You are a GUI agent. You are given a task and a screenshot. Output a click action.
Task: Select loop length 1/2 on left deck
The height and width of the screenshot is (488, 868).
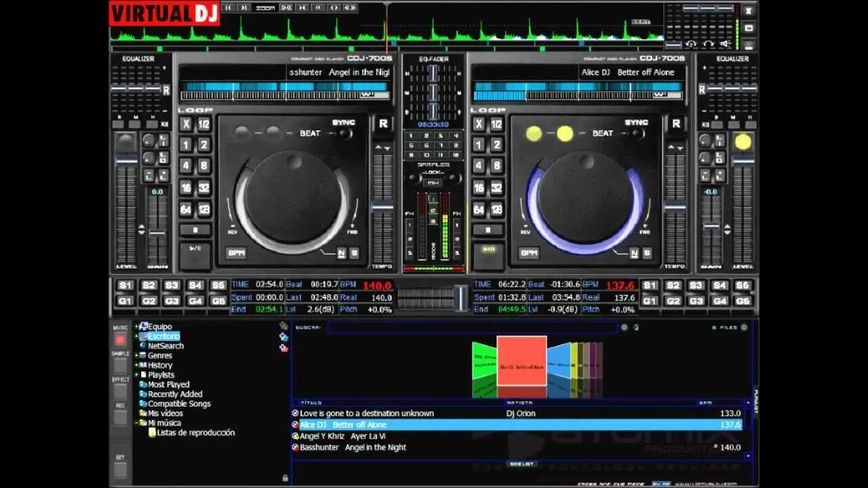tap(203, 124)
